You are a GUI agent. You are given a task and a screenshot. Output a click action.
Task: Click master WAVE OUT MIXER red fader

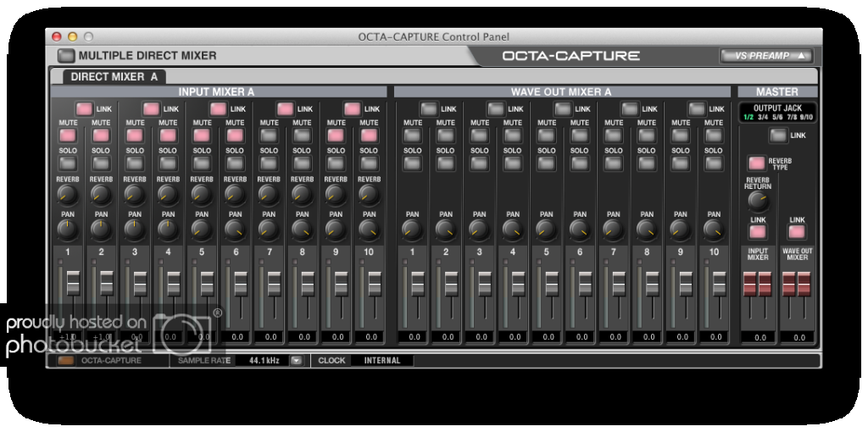pos(797,283)
